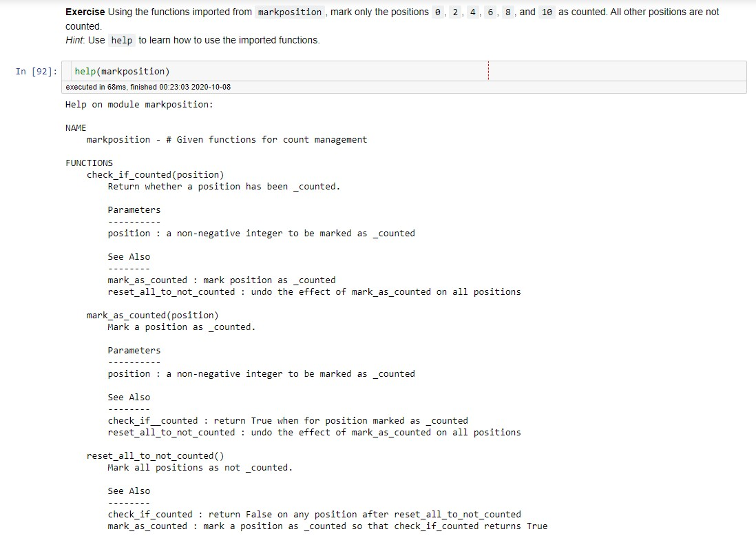Click the bold word 'Exercise'

coord(85,12)
